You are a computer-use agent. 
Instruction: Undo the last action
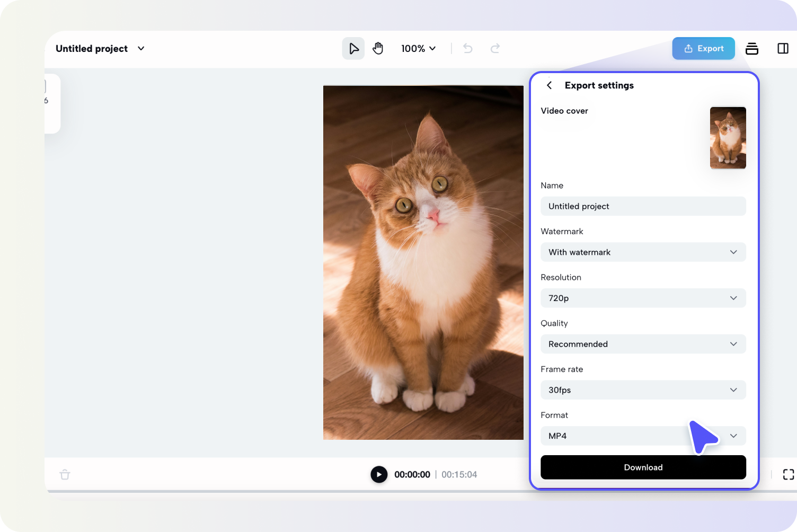(468, 48)
